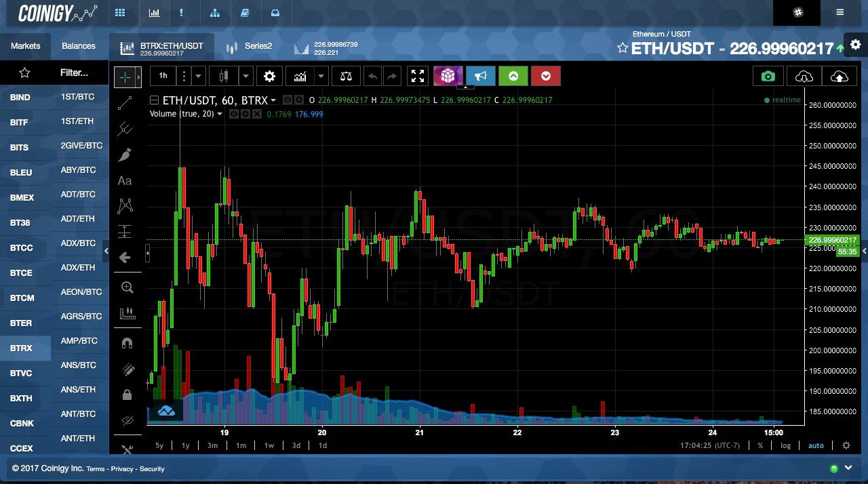The width and height of the screenshot is (868, 484).
Task: Toggle the auto scale option
Action: click(816, 445)
